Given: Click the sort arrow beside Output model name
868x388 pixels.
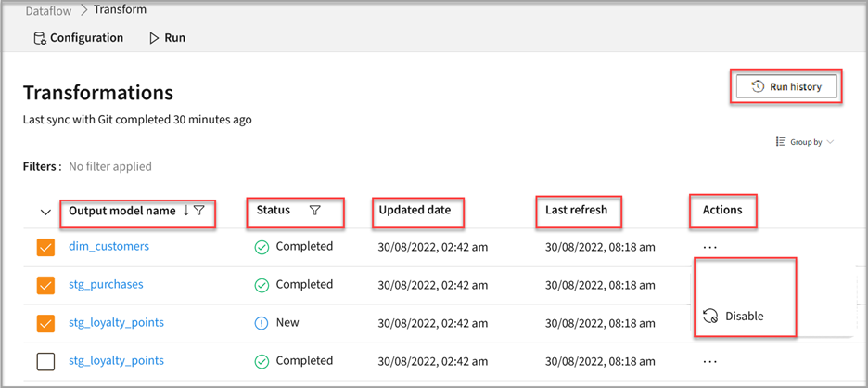Looking at the screenshot, I should [x=185, y=211].
